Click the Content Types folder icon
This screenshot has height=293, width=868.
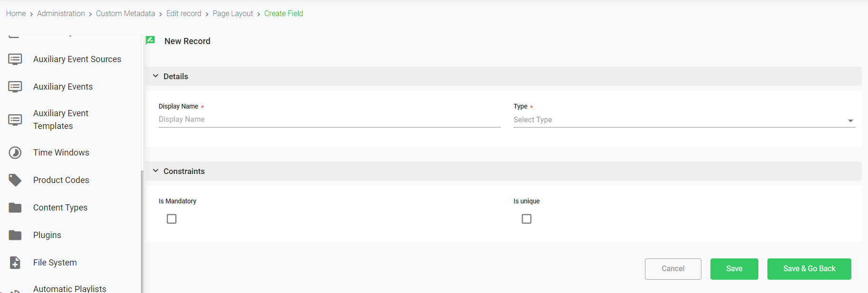click(x=15, y=208)
